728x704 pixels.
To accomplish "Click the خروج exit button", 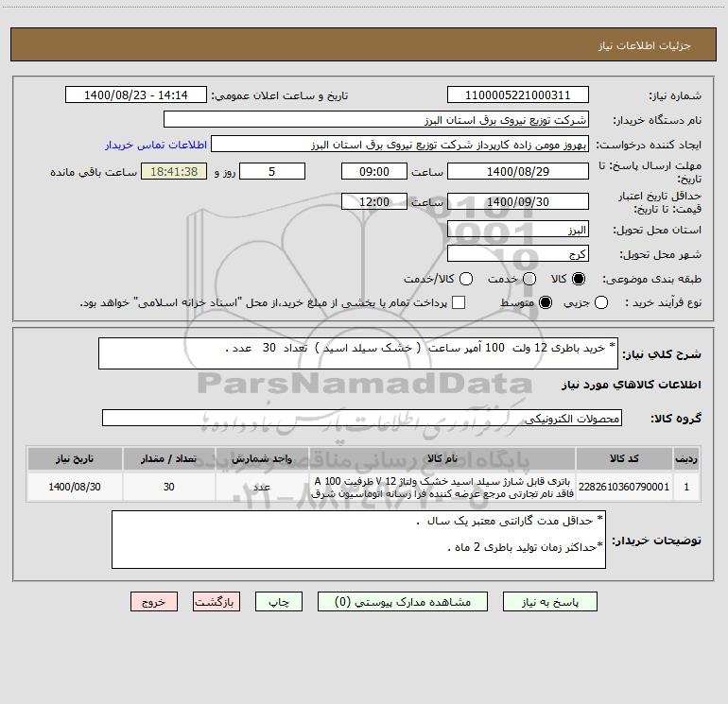I will [154, 601].
